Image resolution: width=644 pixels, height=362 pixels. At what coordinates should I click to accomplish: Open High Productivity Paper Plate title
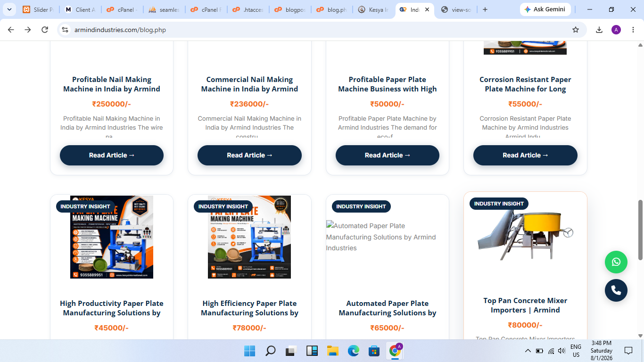click(x=112, y=308)
